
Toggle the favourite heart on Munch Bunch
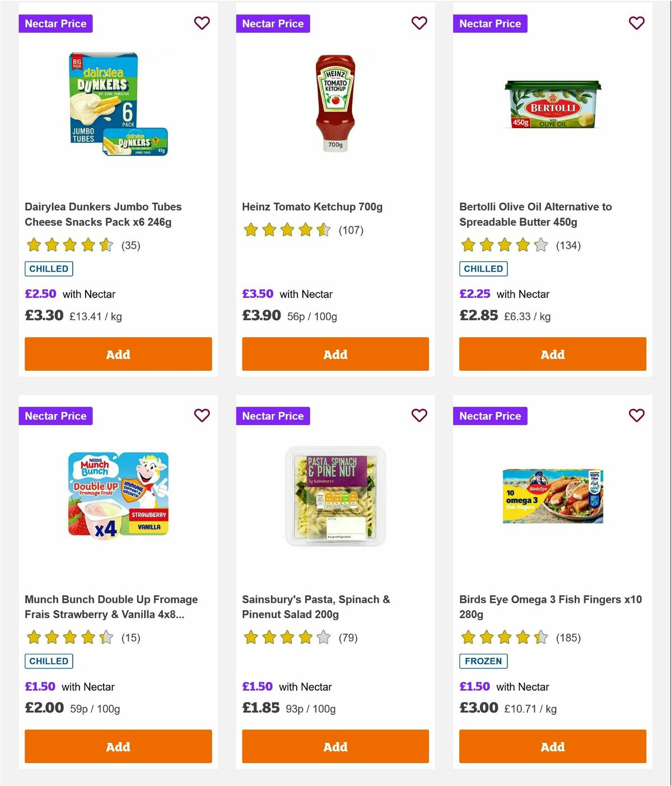click(202, 416)
